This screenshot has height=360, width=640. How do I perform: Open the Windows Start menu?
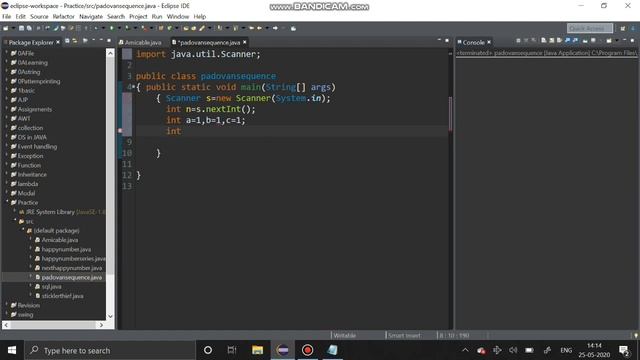12,350
